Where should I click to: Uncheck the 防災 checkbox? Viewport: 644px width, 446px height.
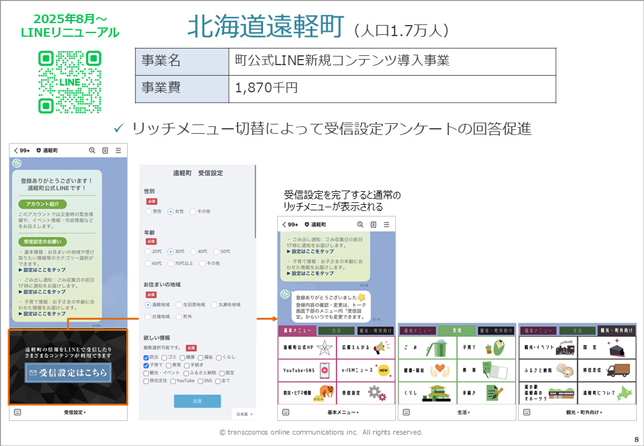click(x=146, y=357)
